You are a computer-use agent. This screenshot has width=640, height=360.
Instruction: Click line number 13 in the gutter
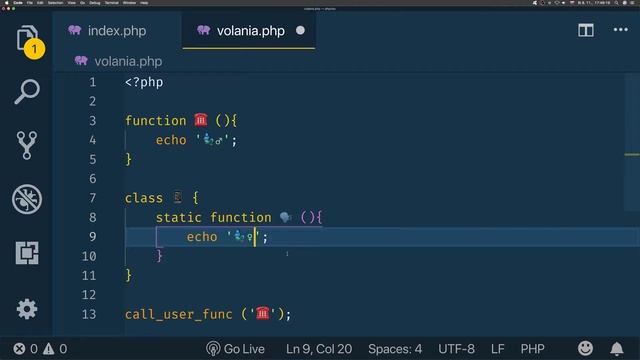[x=89, y=314]
